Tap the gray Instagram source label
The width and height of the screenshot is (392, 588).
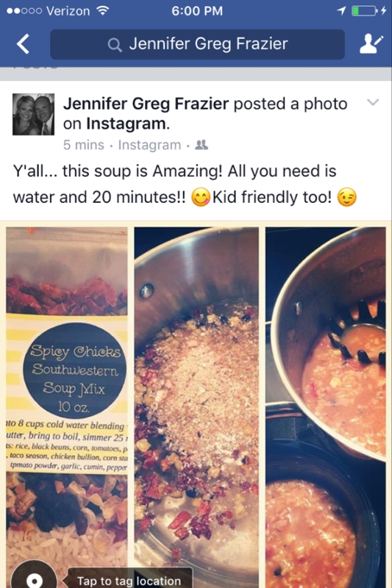tap(149, 145)
